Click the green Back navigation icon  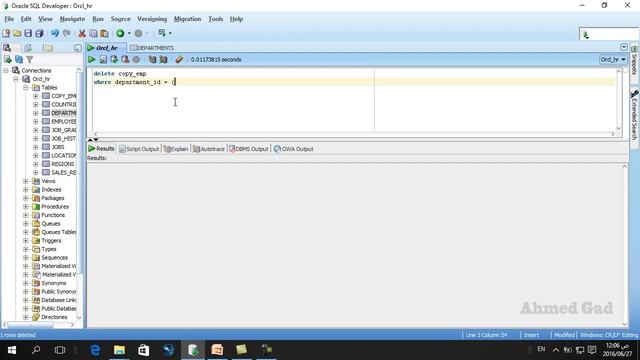(120, 33)
